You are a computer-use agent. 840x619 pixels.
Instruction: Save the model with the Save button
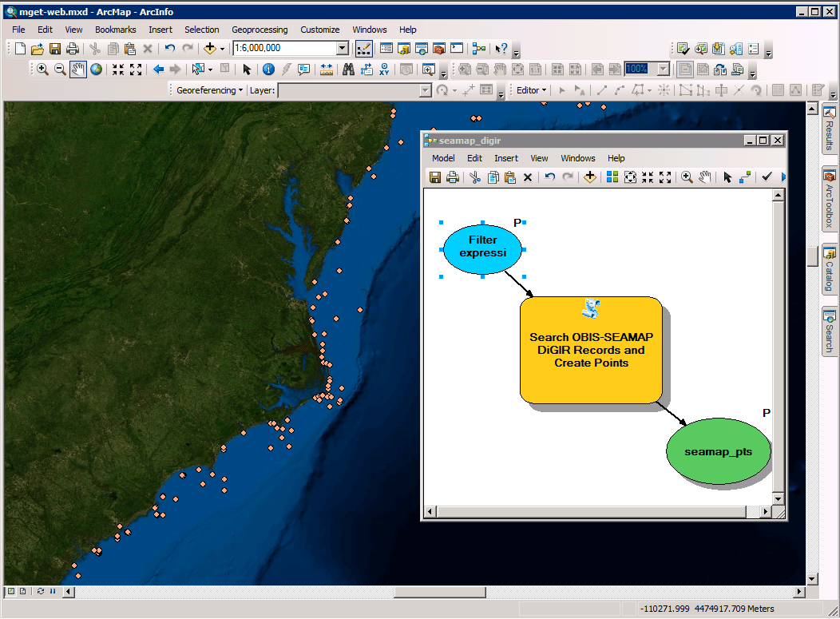pyautogui.click(x=434, y=177)
